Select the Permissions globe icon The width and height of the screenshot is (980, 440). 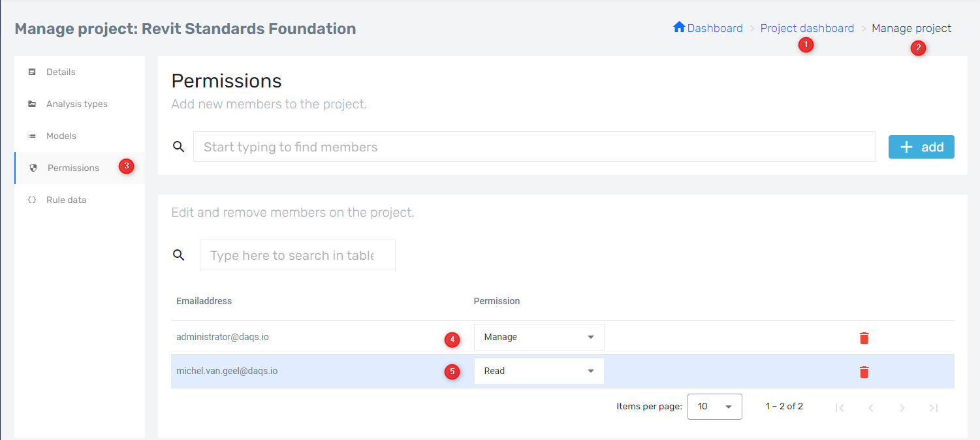point(32,168)
